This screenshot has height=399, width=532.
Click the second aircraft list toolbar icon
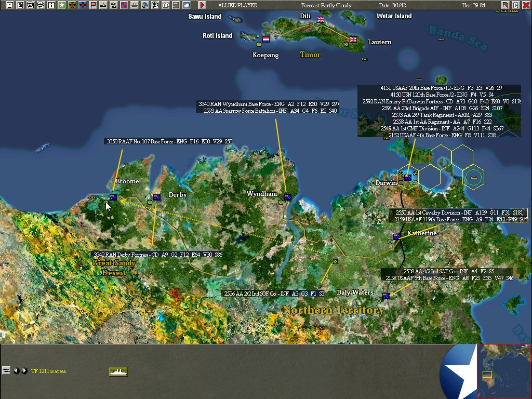coord(41,5)
